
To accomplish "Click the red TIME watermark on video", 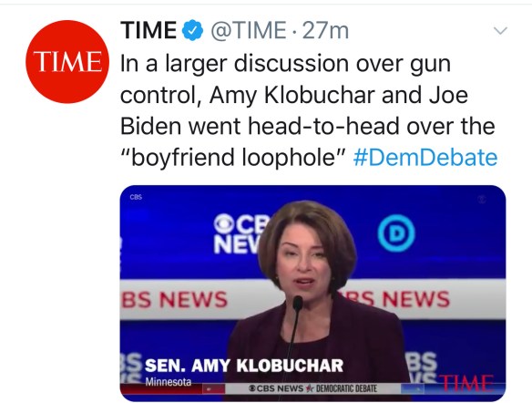I will [x=465, y=384].
